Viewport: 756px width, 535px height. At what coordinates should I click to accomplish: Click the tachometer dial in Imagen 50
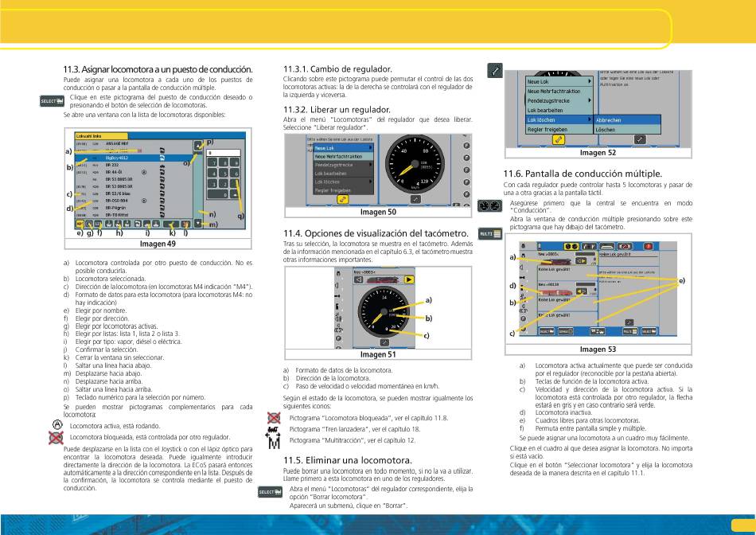click(415, 162)
